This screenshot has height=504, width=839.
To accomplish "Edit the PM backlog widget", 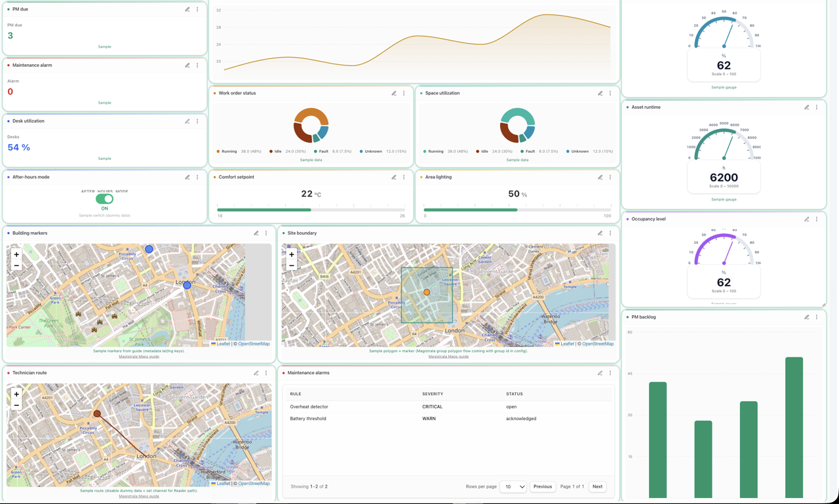I will (807, 317).
